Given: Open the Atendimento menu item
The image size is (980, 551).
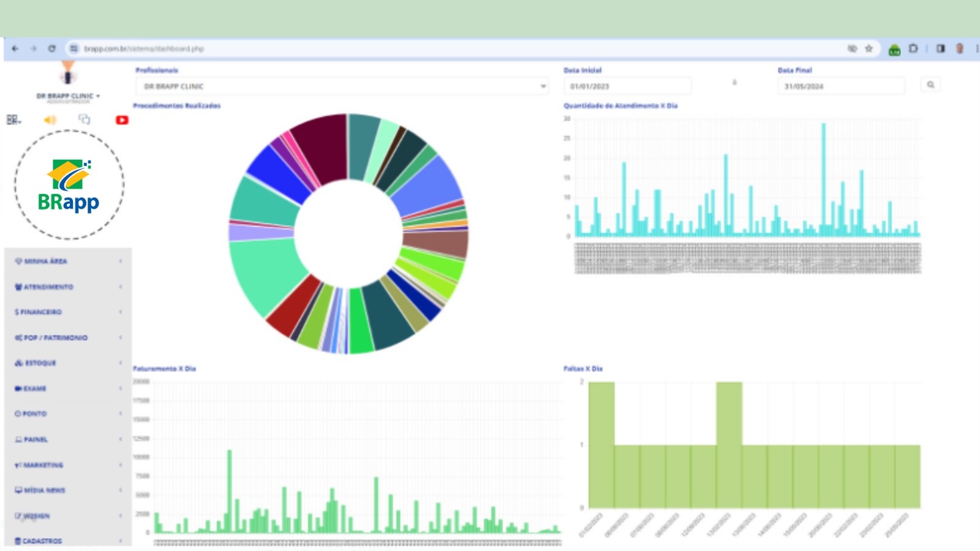Looking at the screenshot, I should click(x=48, y=287).
